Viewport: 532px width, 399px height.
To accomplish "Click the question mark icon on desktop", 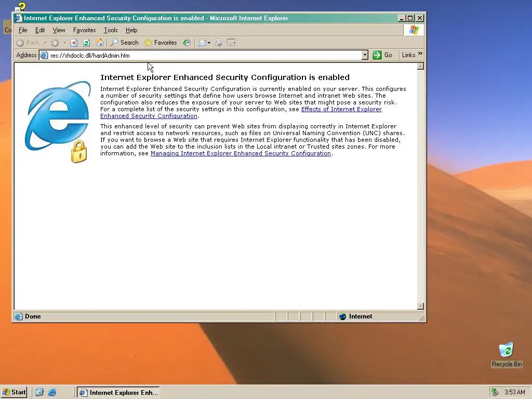I will click(x=21, y=7).
